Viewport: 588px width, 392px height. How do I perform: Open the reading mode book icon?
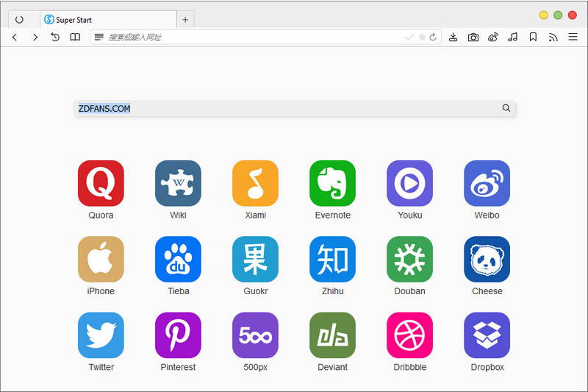[x=75, y=37]
